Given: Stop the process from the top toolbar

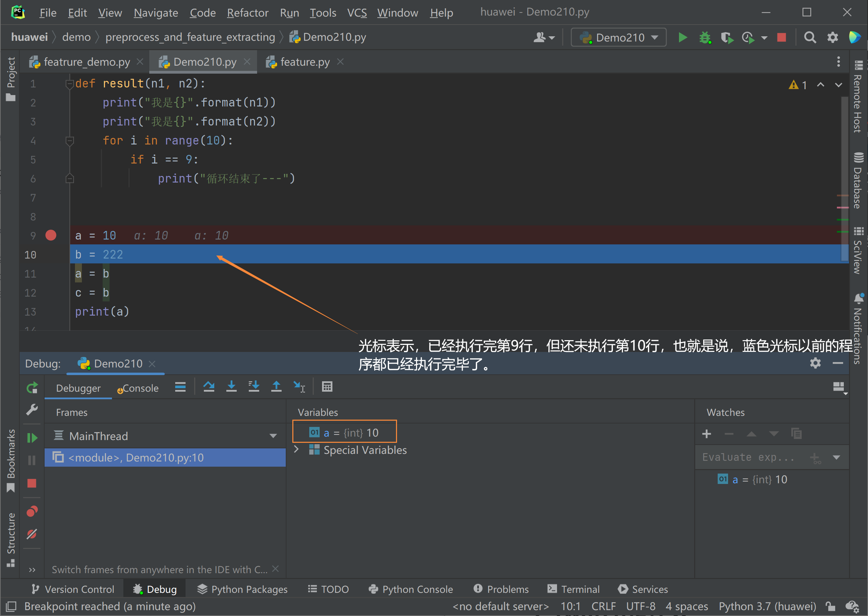Looking at the screenshot, I should pyautogui.click(x=782, y=38).
